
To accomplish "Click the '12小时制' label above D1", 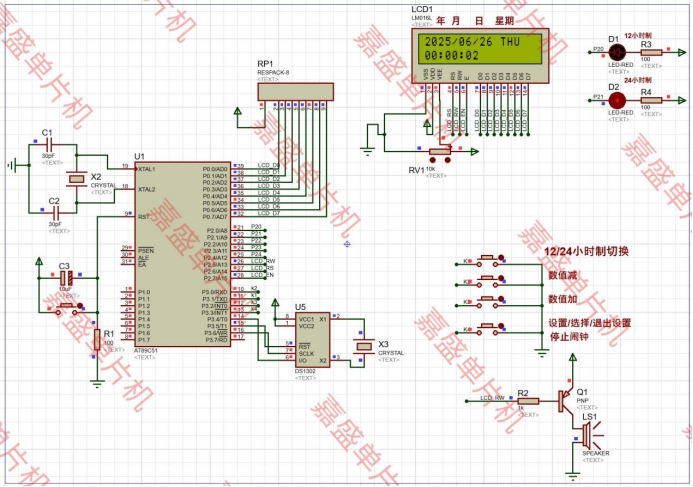I will (x=637, y=35).
